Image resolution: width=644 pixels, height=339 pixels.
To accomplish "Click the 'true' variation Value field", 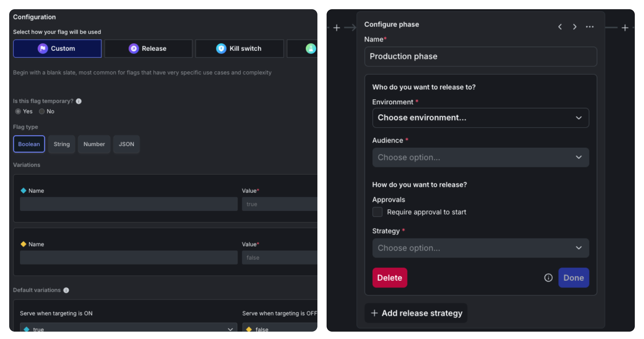I will point(279,204).
